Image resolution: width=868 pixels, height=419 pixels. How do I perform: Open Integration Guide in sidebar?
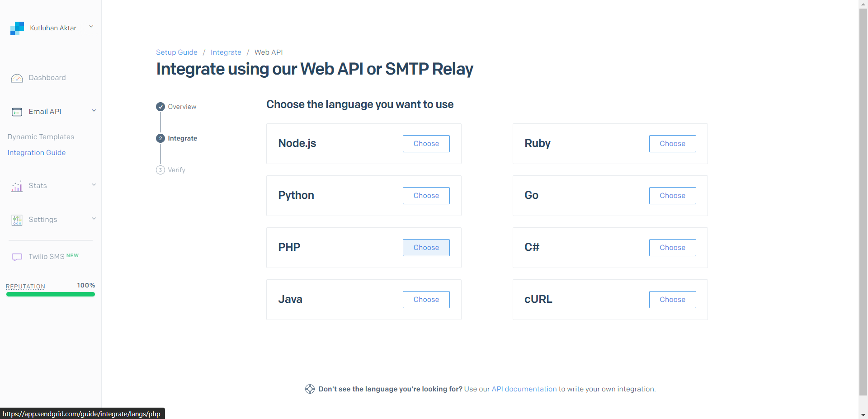tap(37, 153)
